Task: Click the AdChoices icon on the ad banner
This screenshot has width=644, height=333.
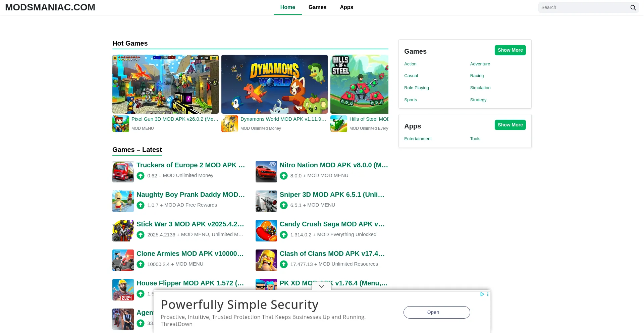Action: tap(482, 294)
